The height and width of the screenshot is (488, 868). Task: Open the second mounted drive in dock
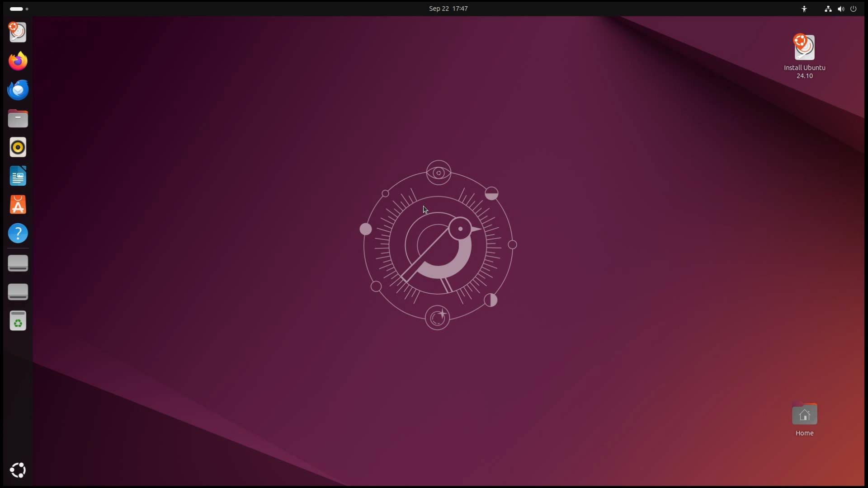(x=18, y=292)
